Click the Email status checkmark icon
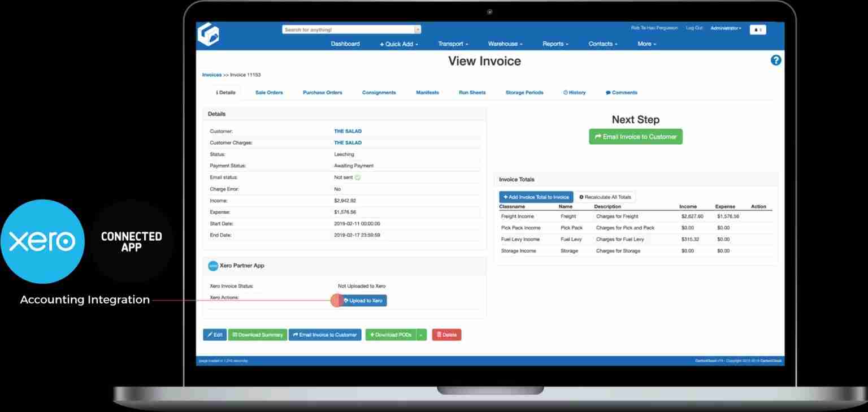Image resolution: width=868 pixels, height=412 pixels. pyautogui.click(x=358, y=177)
